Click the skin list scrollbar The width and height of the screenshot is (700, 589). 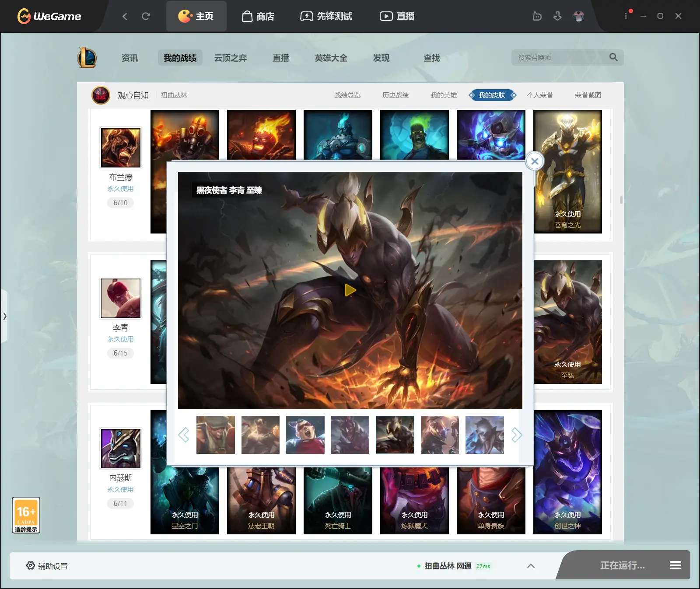[x=621, y=200]
